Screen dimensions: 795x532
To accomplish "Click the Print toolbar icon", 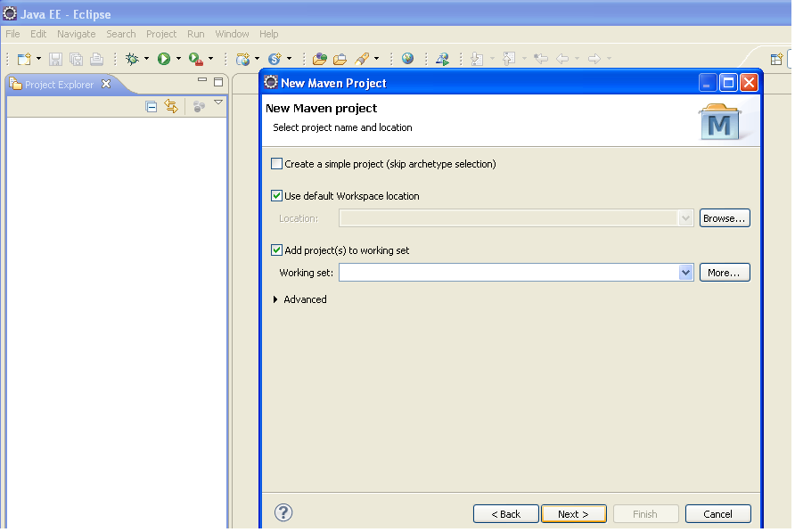I will coord(97,59).
